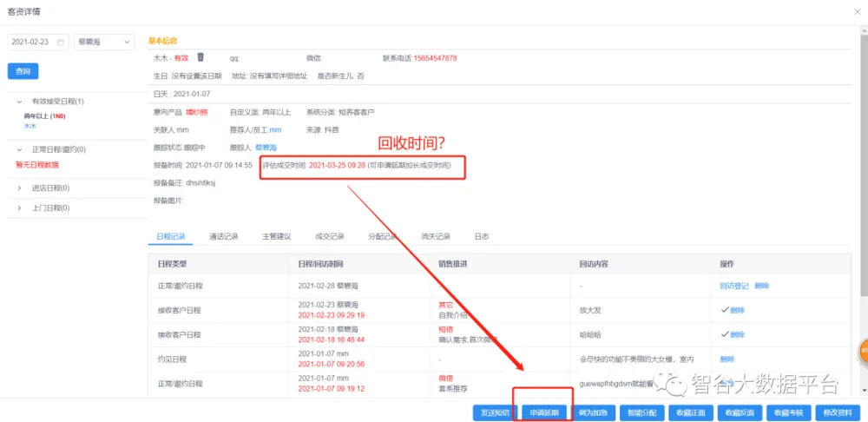Close the 客资详情 dialog with X

point(856,10)
